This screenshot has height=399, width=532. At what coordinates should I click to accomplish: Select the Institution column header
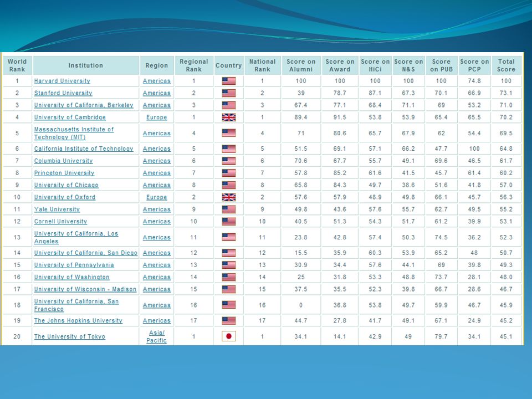pyautogui.click(x=86, y=65)
